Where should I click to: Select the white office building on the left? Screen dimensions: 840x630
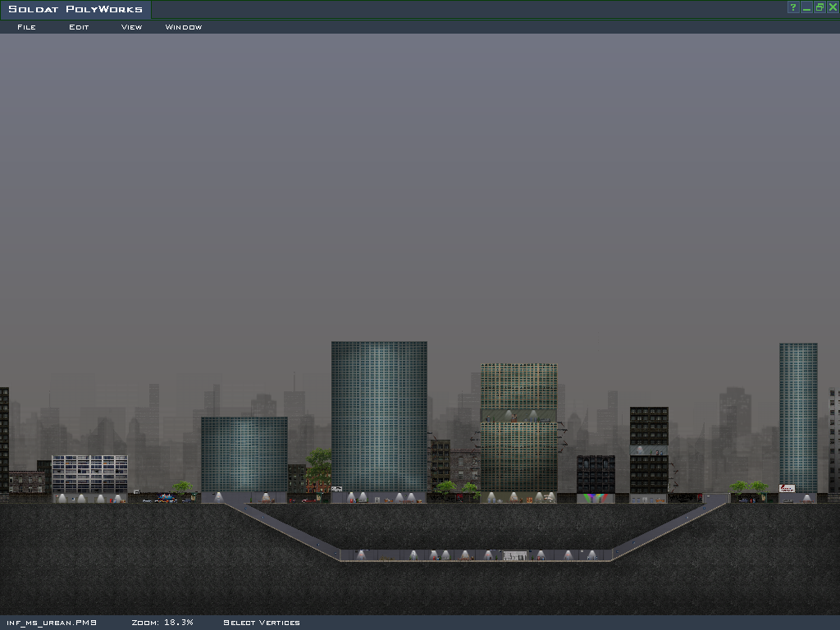point(89,473)
